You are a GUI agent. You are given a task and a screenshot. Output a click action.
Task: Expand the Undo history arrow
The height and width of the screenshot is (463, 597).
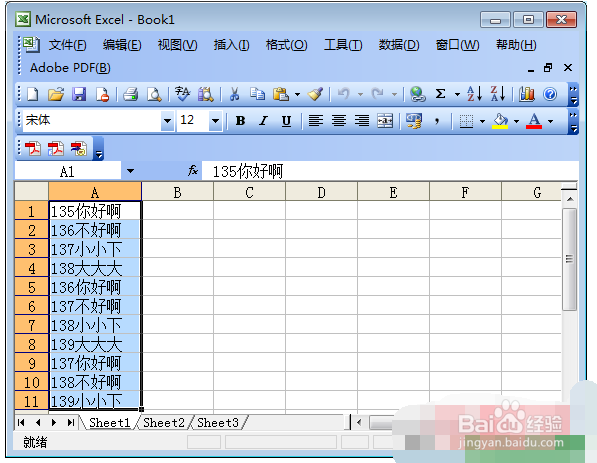[360, 94]
